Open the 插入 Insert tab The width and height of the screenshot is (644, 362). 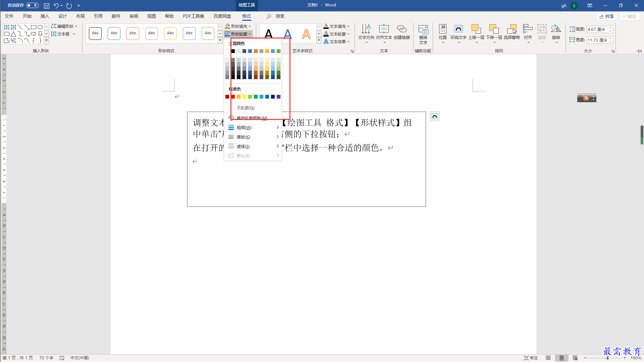tap(45, 16)
